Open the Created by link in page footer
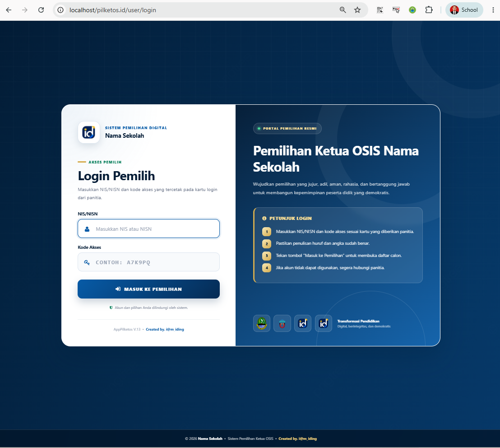Viewport: 500px width, 448px height. point(297,439)
